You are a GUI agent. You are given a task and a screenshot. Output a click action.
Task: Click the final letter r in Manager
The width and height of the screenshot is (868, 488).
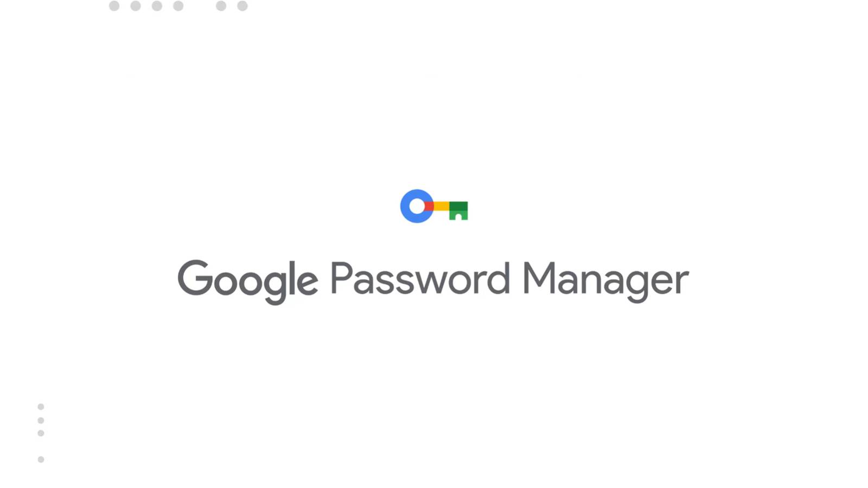tap(682, 282)
